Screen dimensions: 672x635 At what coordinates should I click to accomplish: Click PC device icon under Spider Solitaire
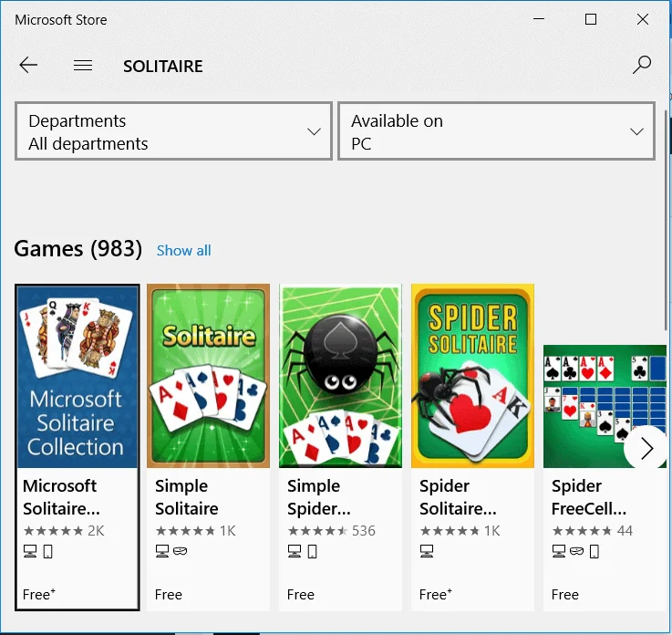coord(427,551)
